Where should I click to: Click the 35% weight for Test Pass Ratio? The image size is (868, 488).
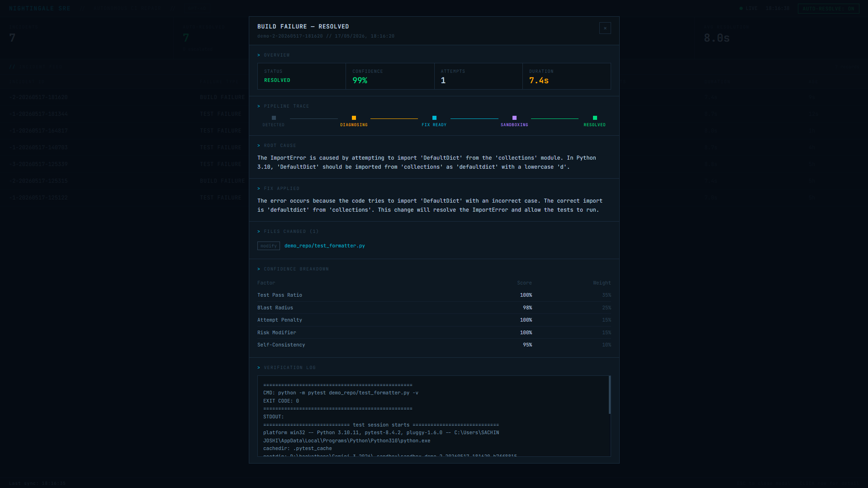(607, 295)
